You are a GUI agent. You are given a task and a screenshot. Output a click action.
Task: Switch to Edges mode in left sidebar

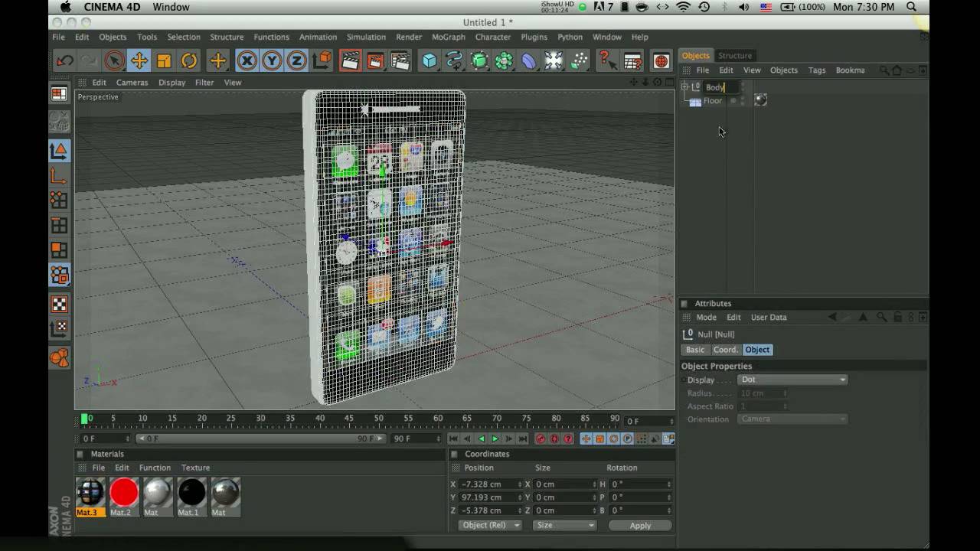59,225
